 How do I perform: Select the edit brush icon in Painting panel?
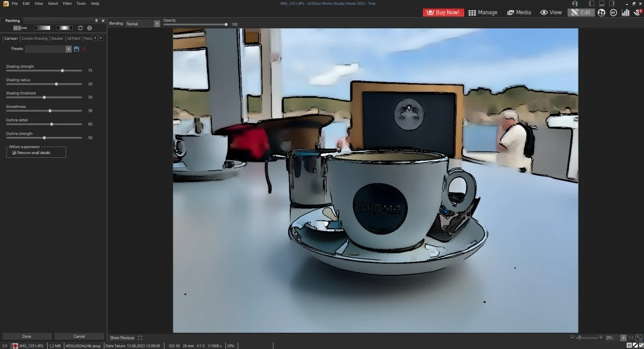20,28
